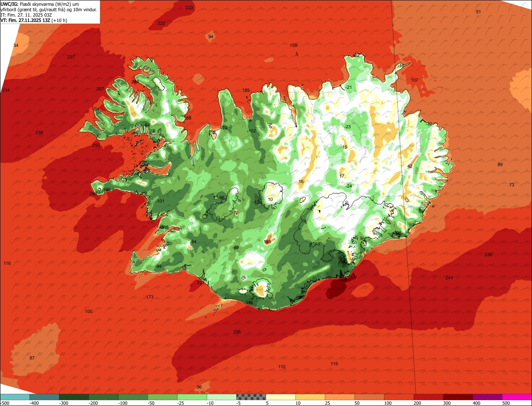Click the 'UWC/IG: Flæði skynvarma' title line
The height and width of the screenshot is (406, 532).
[x=39, y=4]
